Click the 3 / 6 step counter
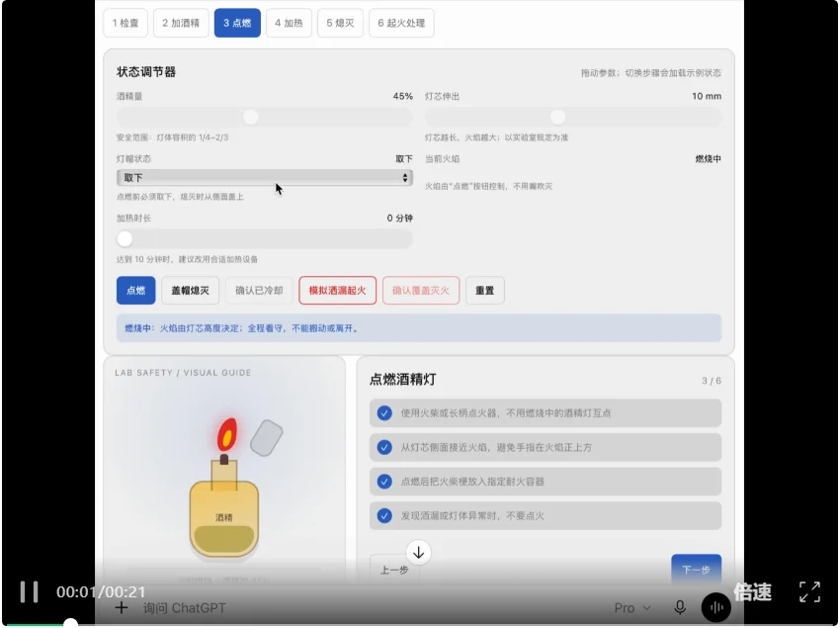 712,381
